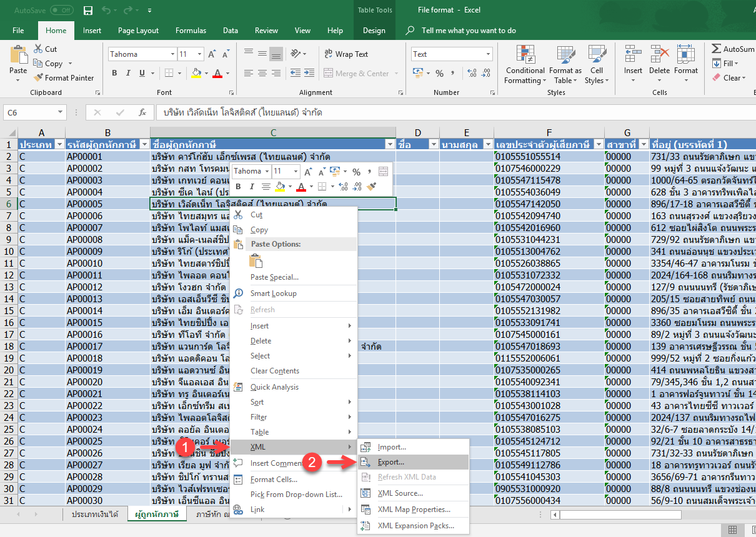Open the Format as Table gallery
Image resolution: width=756 pixels, height=537 pixels.
[565, 65]
